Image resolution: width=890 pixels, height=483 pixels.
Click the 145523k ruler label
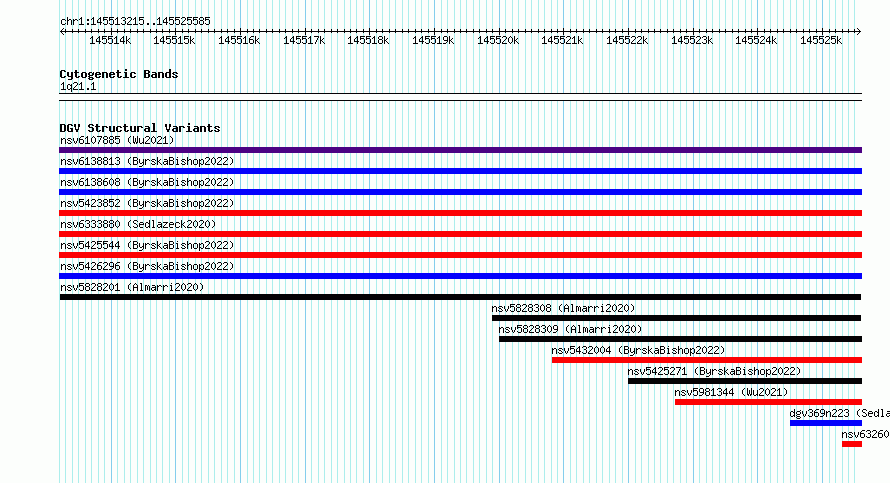click(692, 41)
